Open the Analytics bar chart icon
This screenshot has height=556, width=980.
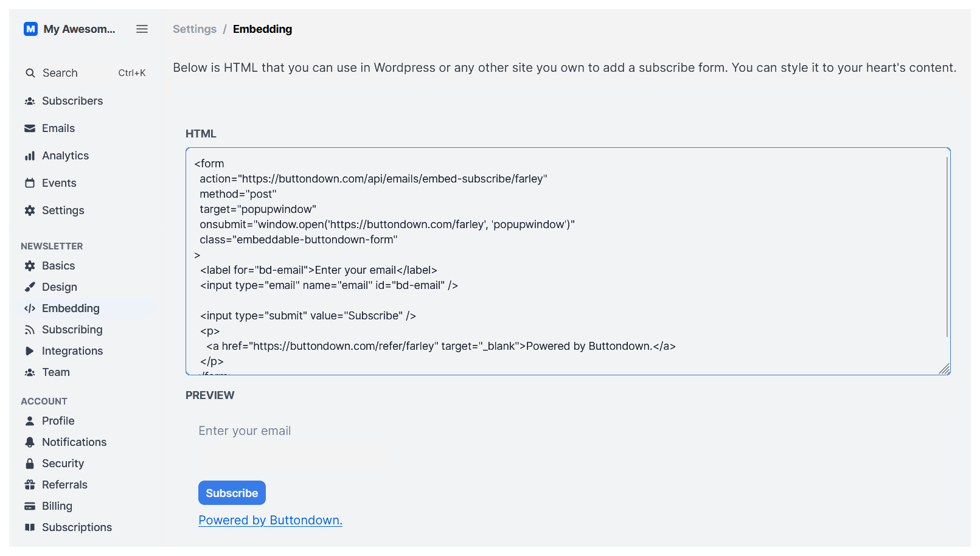click(30, 156)
